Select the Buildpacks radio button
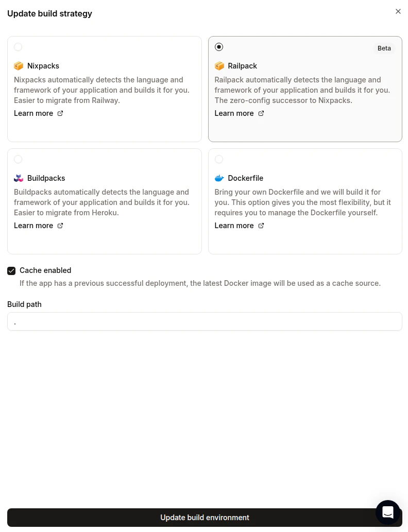This screenshot has width=408, height=532. (x=18, y=159)
